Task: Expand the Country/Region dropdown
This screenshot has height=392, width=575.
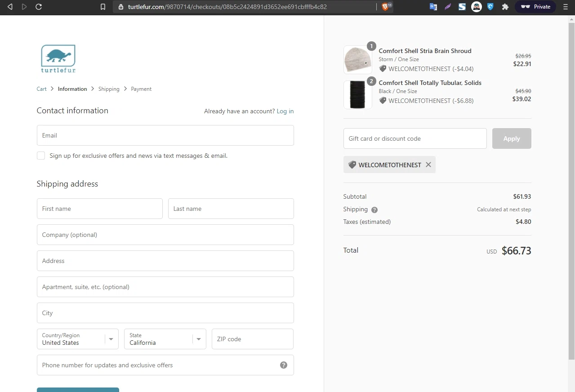Action: click(x=78, y=339)
